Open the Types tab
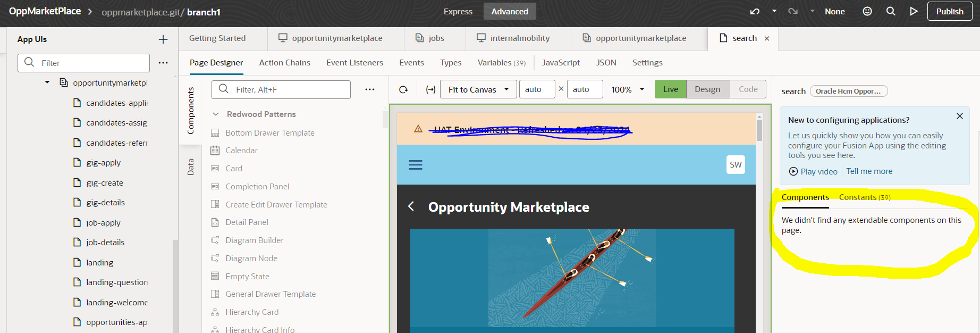Image resolution: width=980 pixels, height=333 pixels. (x=451, y=63)
